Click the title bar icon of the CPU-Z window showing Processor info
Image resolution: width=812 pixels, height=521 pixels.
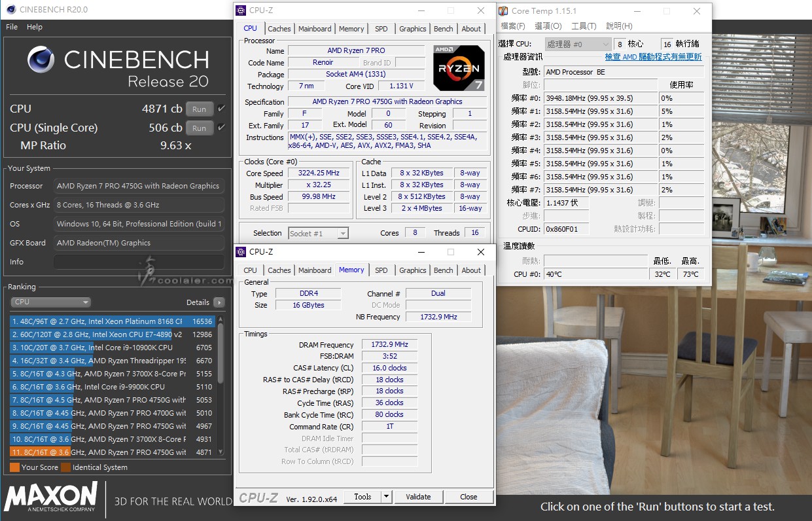(x=242, y=10)
